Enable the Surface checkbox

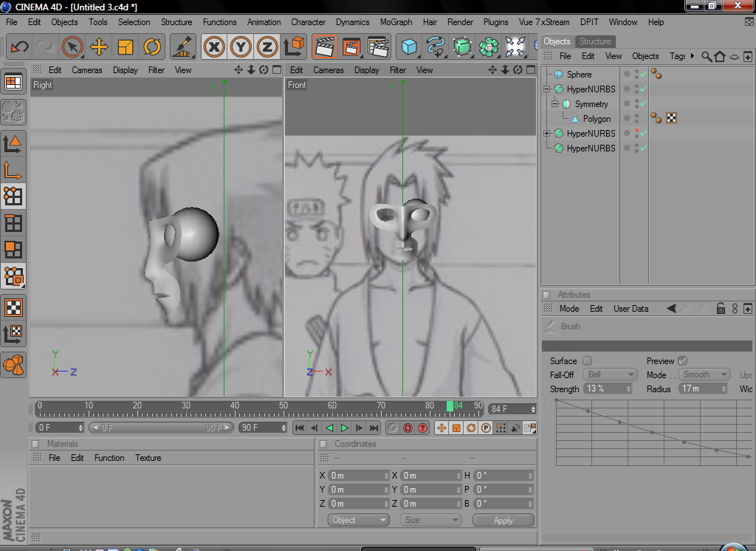[x=587, y=361]
